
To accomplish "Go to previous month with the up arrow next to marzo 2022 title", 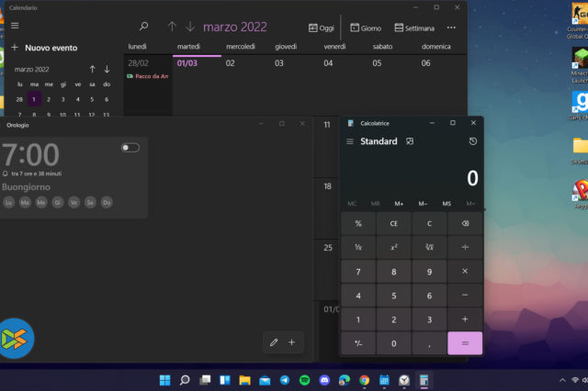I will point(172,27).
